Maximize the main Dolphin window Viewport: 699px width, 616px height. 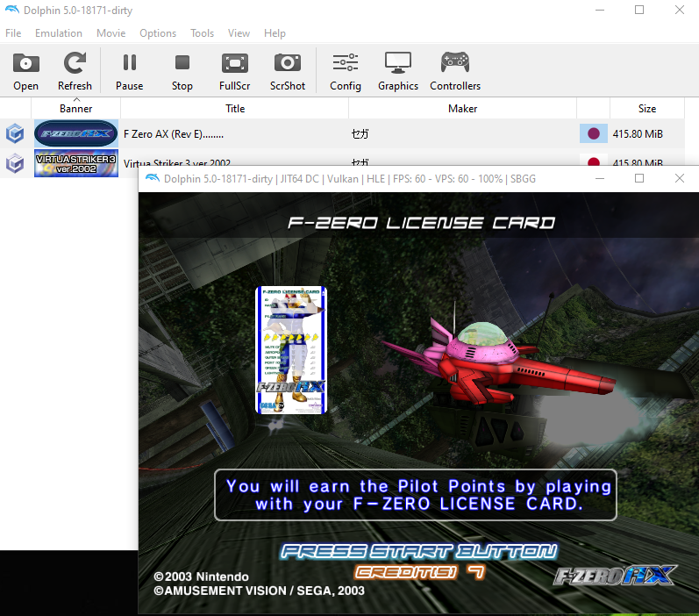[639, 10]
